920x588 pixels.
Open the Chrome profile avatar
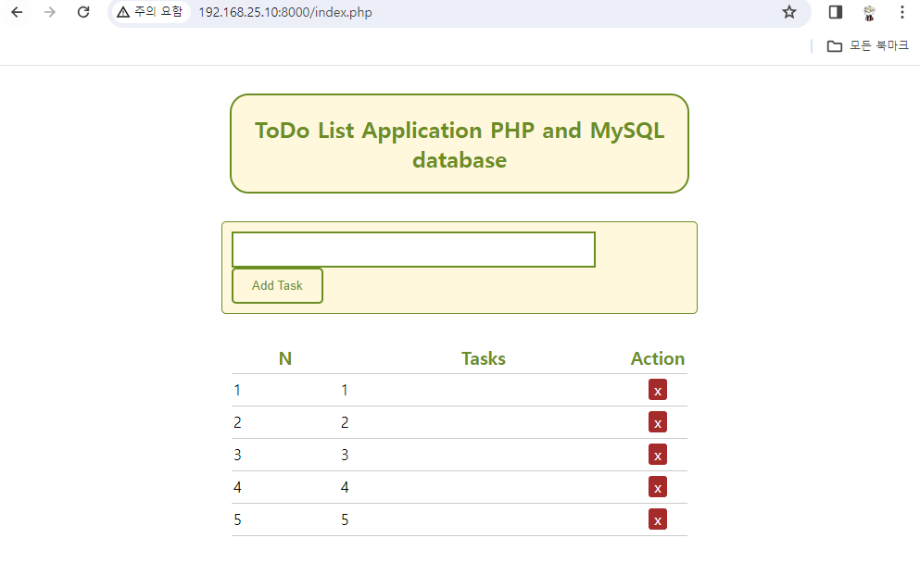(869, 12)
